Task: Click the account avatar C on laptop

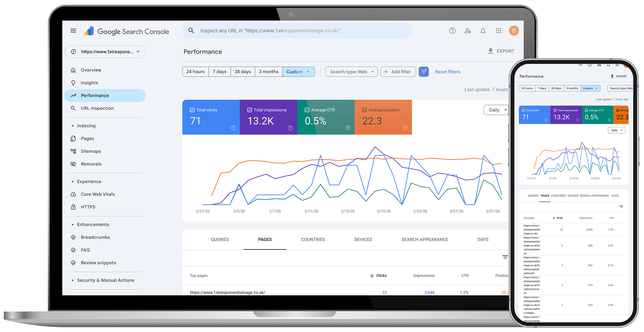Action: [x=514, y=31]
